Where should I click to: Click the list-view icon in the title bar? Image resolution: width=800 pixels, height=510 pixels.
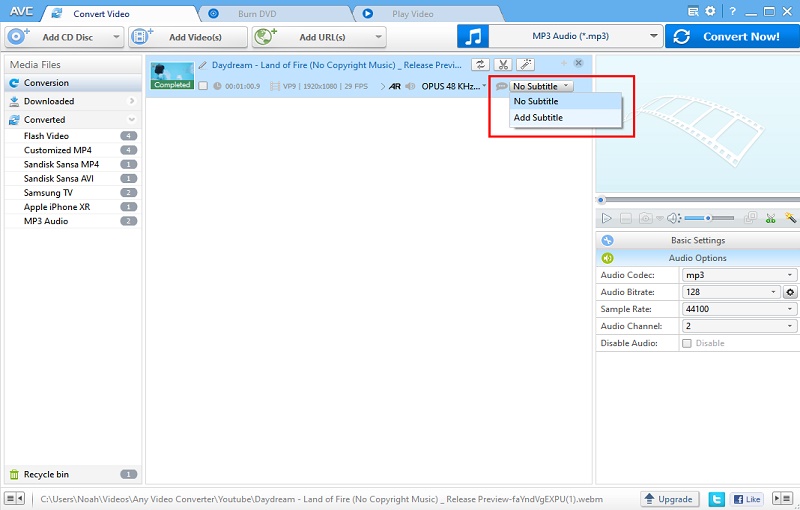(693, 11)
